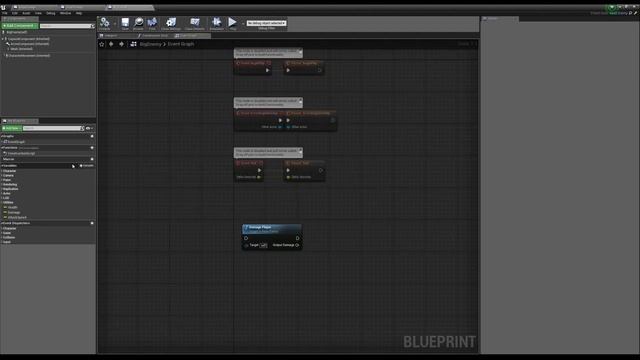The width and height of the screenshot is (640, 360).
Task: Click the Find binoculars icon
Action: coord(152,23)
